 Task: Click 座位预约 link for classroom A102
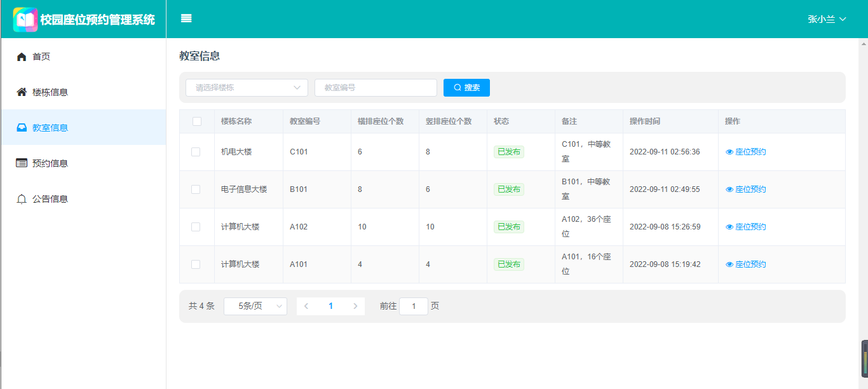tap(750, 227)
